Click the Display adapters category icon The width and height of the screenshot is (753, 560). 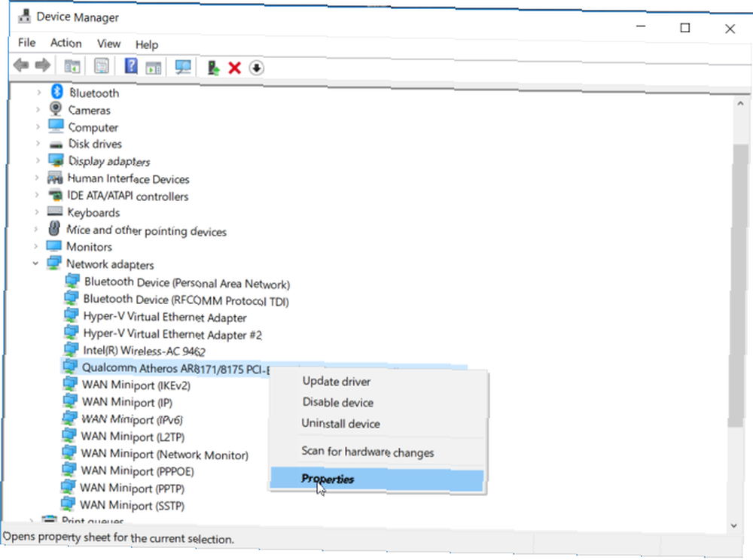coord(56,160)
